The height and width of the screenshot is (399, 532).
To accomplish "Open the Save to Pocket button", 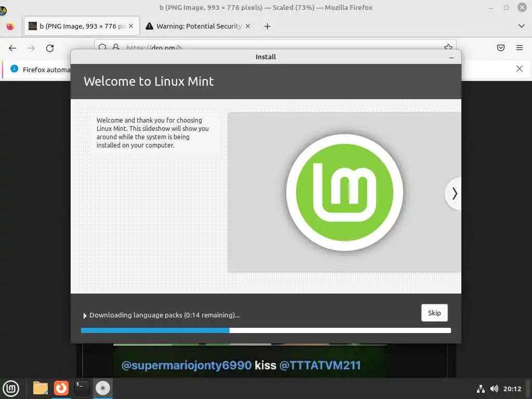I will [x=501, y=48].
